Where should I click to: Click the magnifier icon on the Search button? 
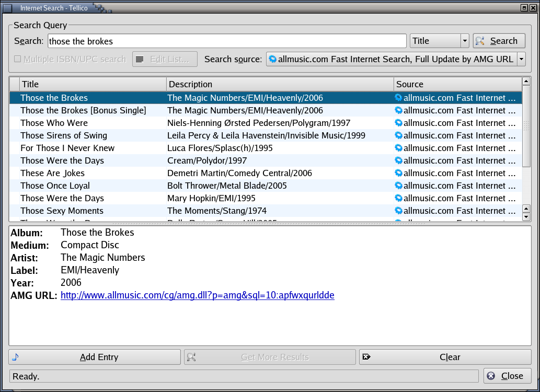480,41
